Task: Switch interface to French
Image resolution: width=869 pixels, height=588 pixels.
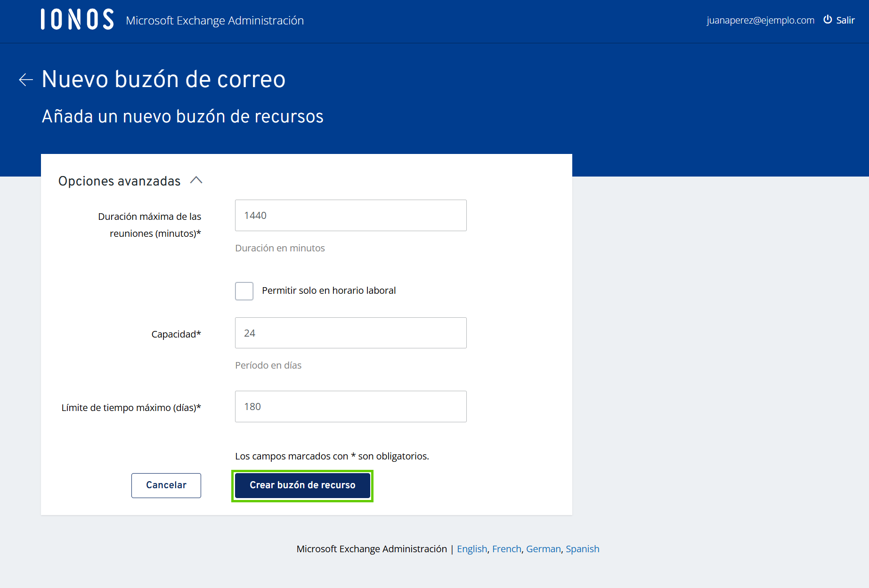Action: point(506,548)
